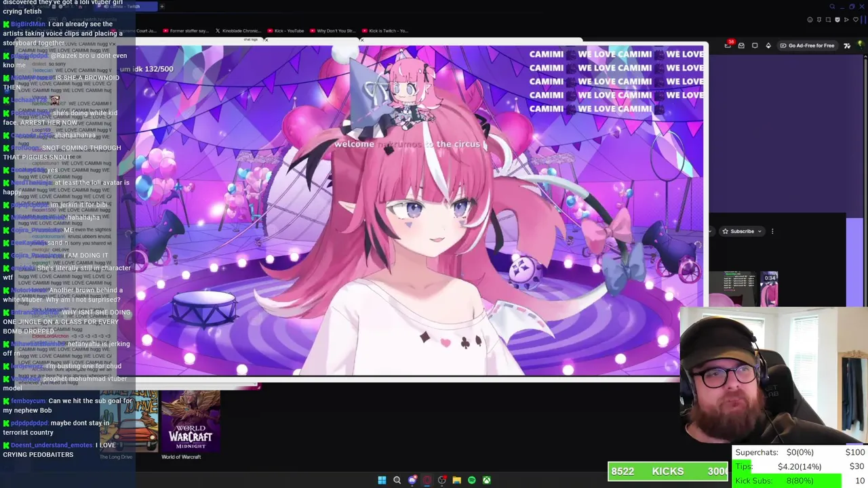Open notifications inbox with red badge
This screenshot has height=488, width=868.
pos(728,45)
